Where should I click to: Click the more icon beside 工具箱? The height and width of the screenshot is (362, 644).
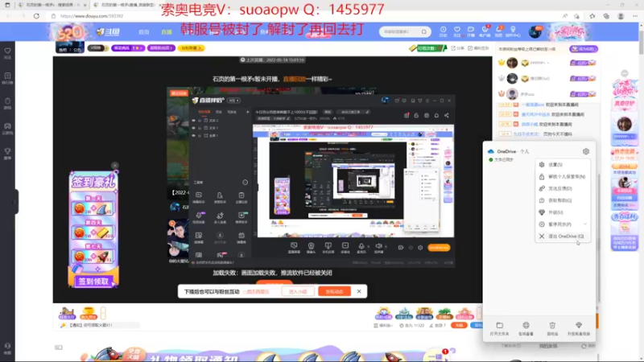[246, 183]
